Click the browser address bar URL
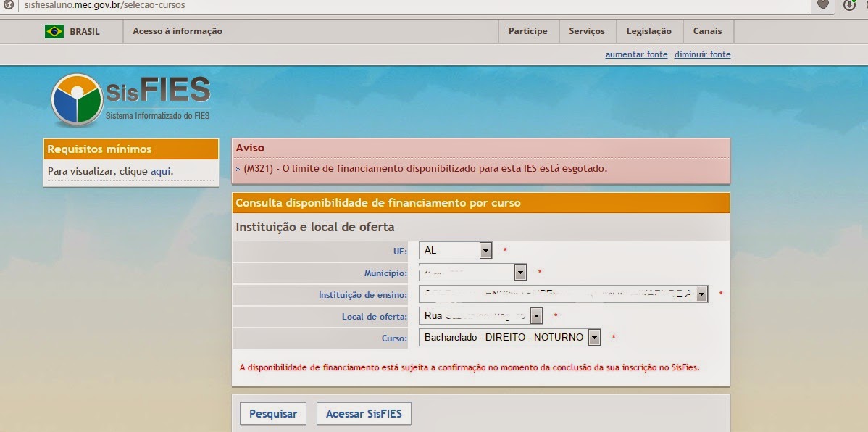 (104, 5)
